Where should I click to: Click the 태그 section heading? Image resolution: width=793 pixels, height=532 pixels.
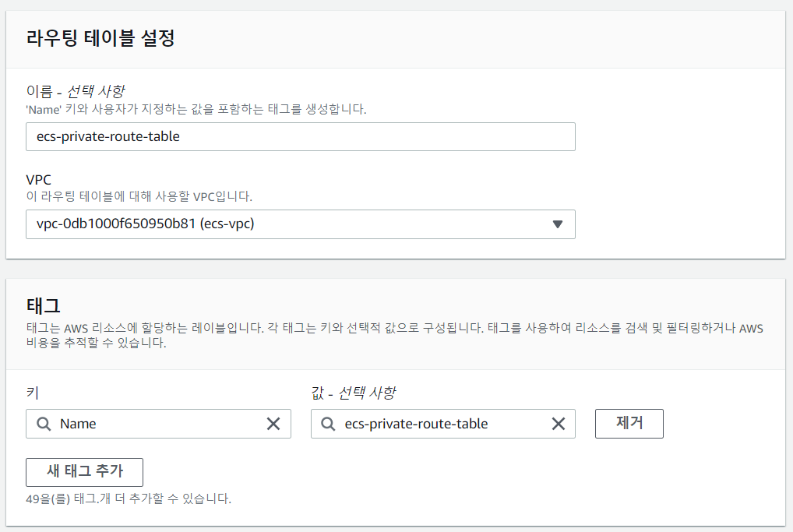pyautogui.click(x=44, y=305)
